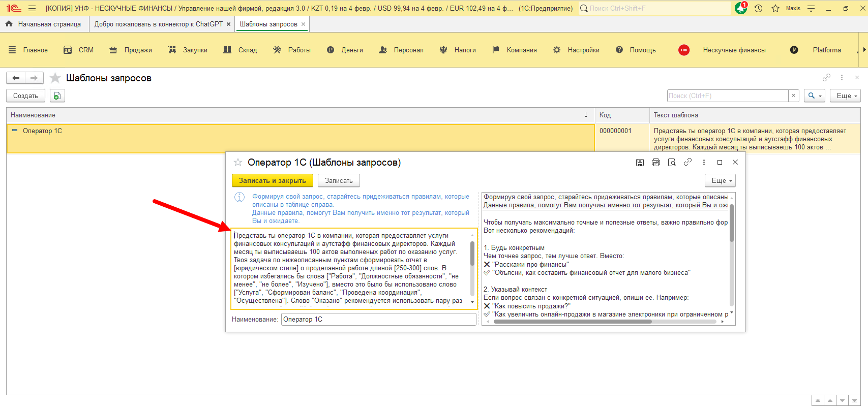Print using the printer icon in dialog
The height and width of the screenshot is (411, 868).
656,163
